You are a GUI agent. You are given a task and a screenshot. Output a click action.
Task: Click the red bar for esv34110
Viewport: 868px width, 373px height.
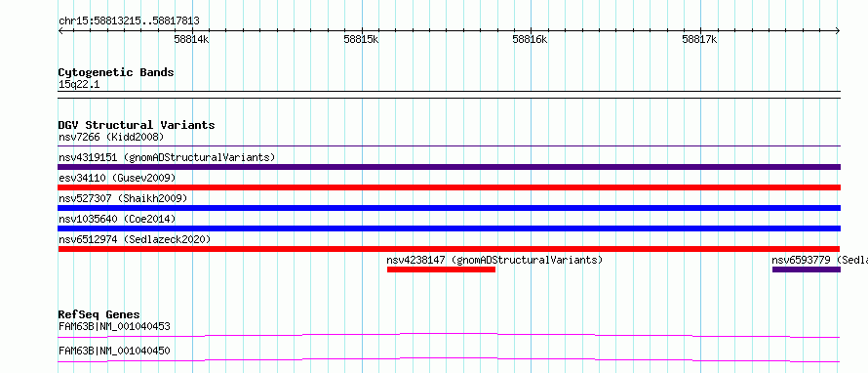click(450, 187)
